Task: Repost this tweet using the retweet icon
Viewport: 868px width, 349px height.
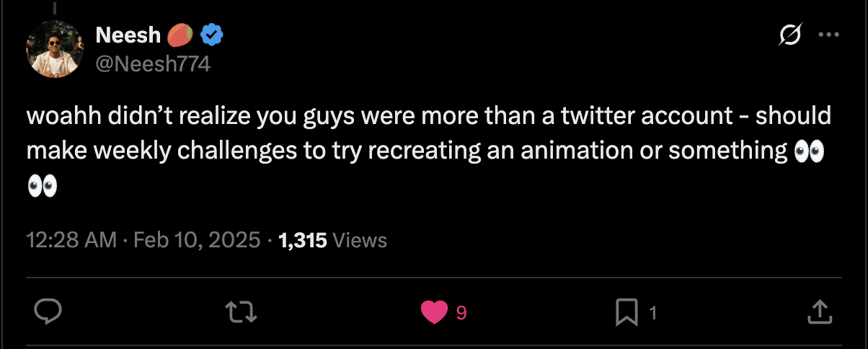Action: [x=240, y=312]
